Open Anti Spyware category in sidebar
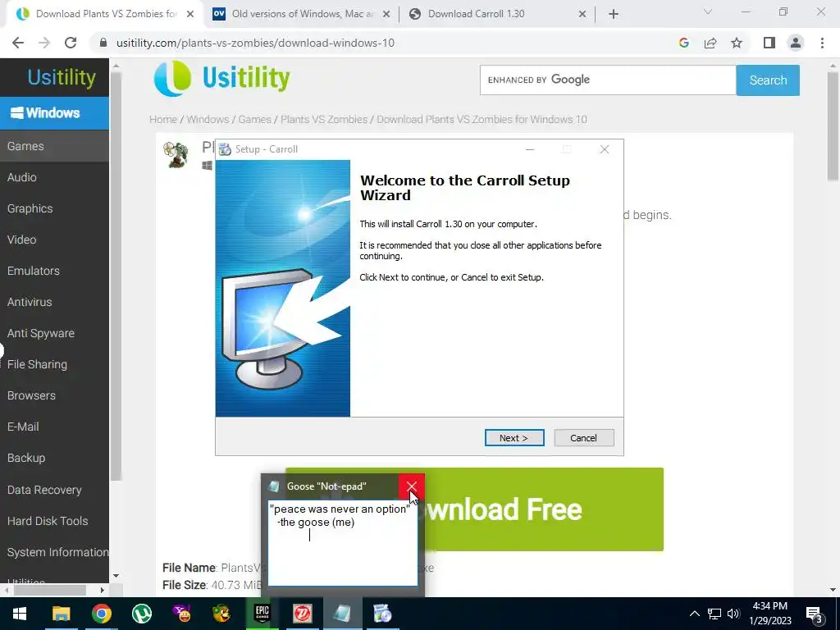Viewport: 840px width, 630px height. [x=54, y=333]
